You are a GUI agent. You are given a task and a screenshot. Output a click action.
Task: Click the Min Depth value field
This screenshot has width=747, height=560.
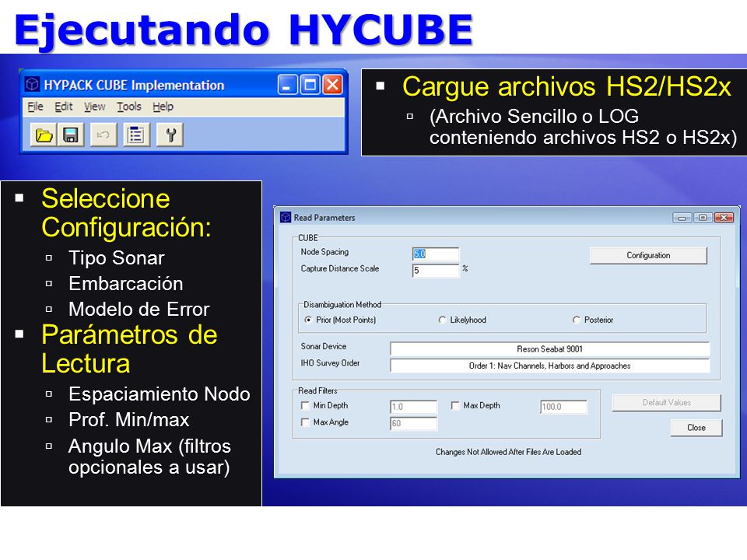413,407
